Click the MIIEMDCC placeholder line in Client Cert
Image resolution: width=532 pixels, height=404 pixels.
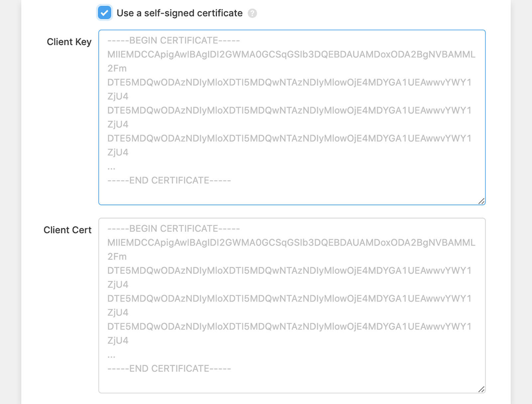tap(291, 243)
